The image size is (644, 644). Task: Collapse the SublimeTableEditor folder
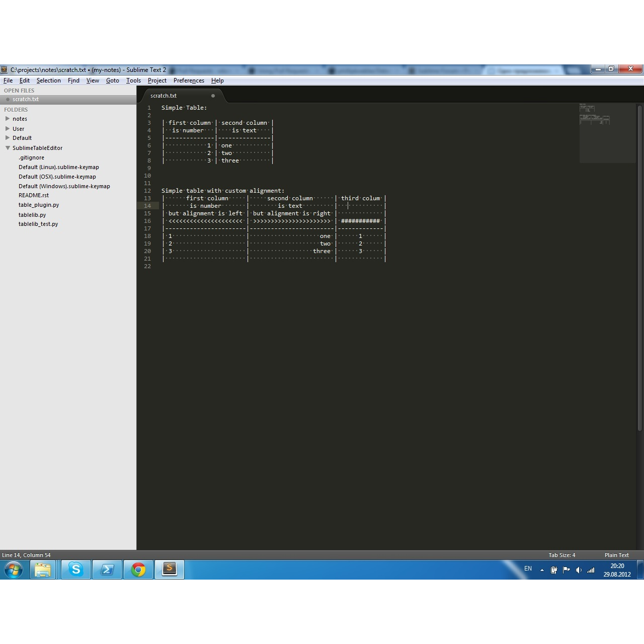pos(8,148)
